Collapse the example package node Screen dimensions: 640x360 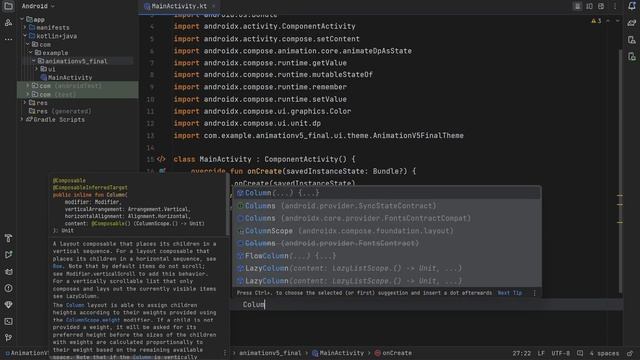pyautogui.click(x=31, y=53)
